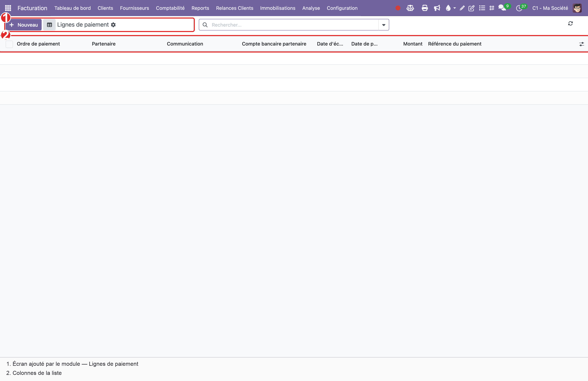
Task: Open the Analyse menu
Action: pyautogui.click(x=311, y=8)
